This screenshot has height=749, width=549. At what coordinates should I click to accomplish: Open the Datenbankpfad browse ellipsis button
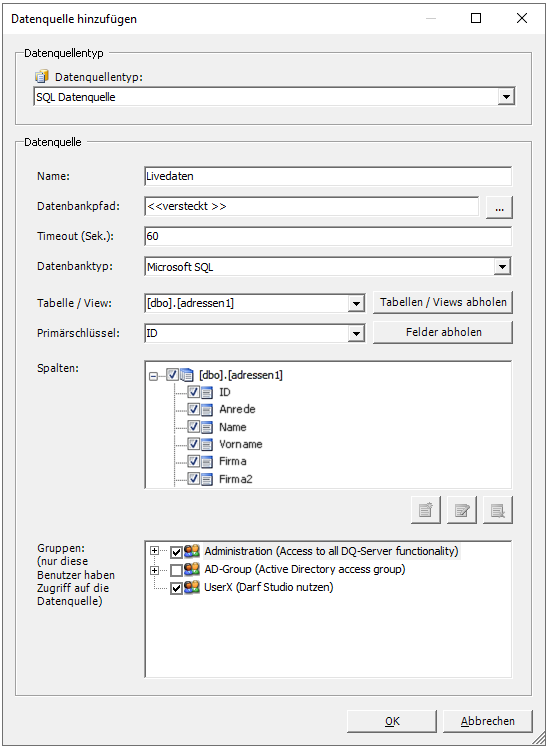click(499, 208)
